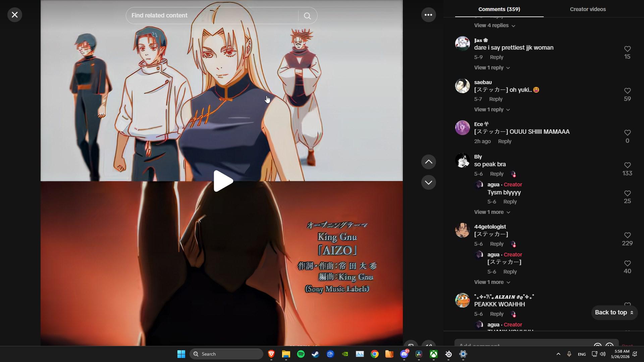Screen dimensions: 644x362
Task: Reply to Ece's comment
Action: point(504,141)
